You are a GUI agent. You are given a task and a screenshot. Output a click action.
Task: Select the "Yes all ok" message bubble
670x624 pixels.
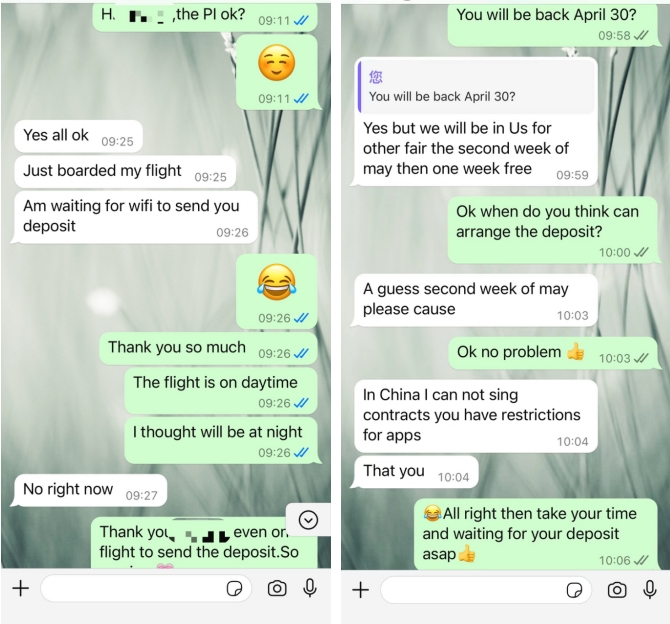point(78,136)
